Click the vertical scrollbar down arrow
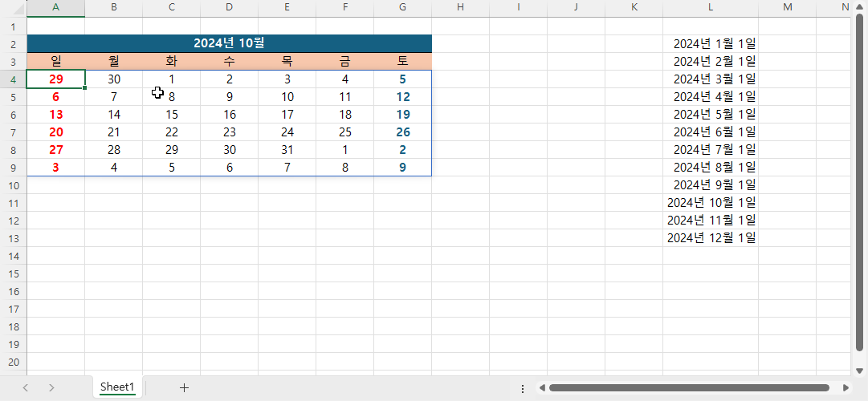 (859, 370)
